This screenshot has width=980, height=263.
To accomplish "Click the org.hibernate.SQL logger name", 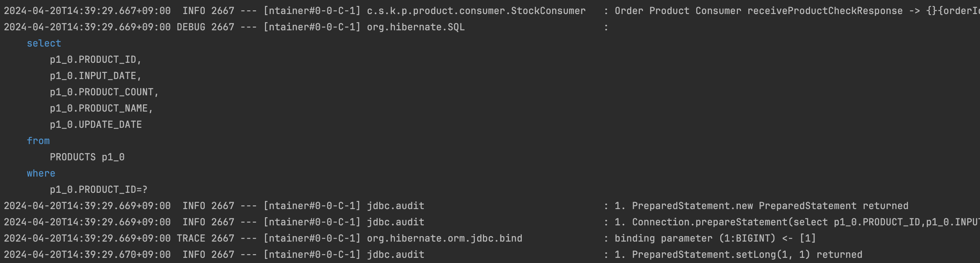I will [416, 27].
